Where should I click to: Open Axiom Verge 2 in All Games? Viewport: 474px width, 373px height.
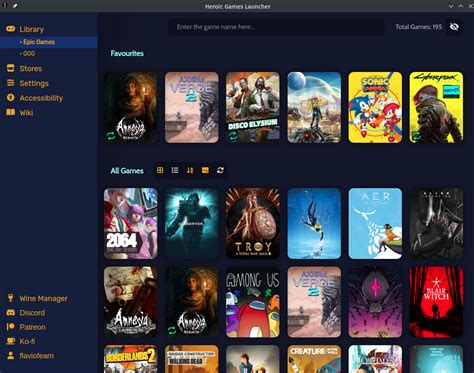(x=314, y=302)
